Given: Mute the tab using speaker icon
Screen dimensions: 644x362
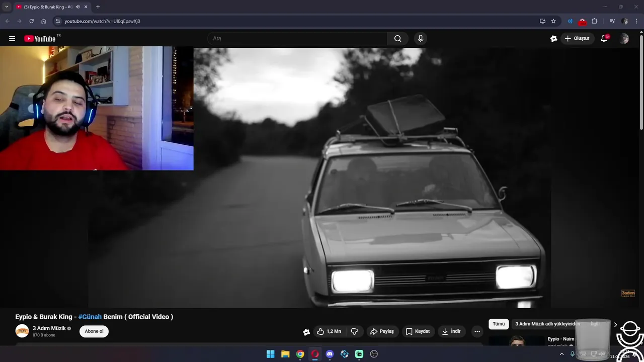Looking at the screenshot, I should 77,7.
